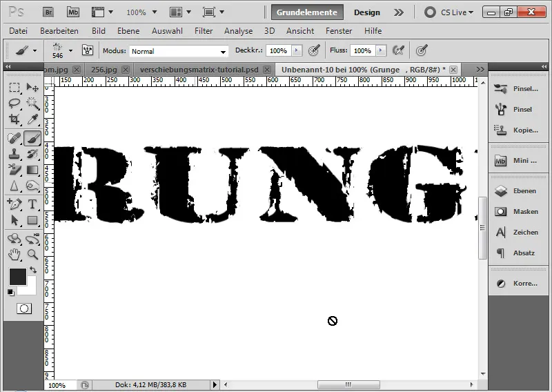Select the Rectangular Marquee tool
The height and width of the screenshot is (392, 552).
pyautogui.click(x=14, y=87)
